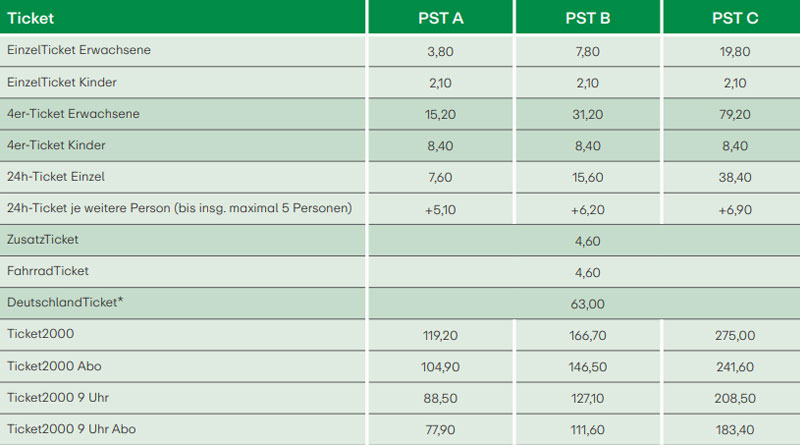
Task: Select the FahrradTicket row label
Action: (x=46, y=271)
